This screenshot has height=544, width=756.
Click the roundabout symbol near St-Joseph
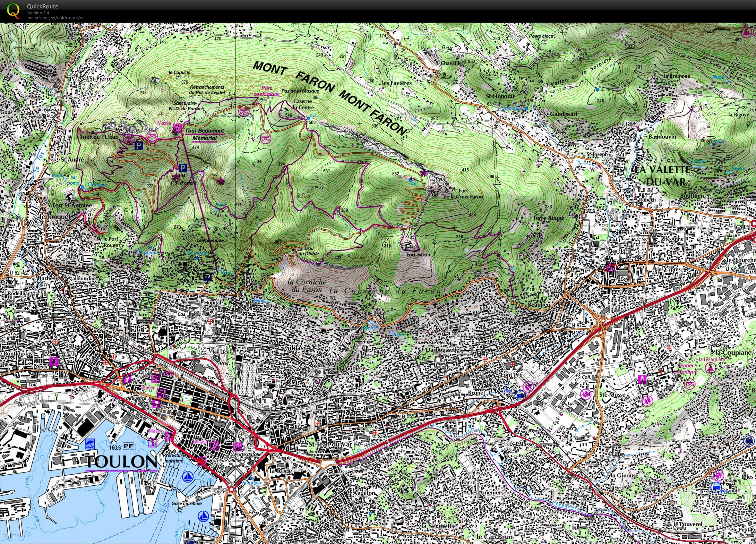pos(570,161)
